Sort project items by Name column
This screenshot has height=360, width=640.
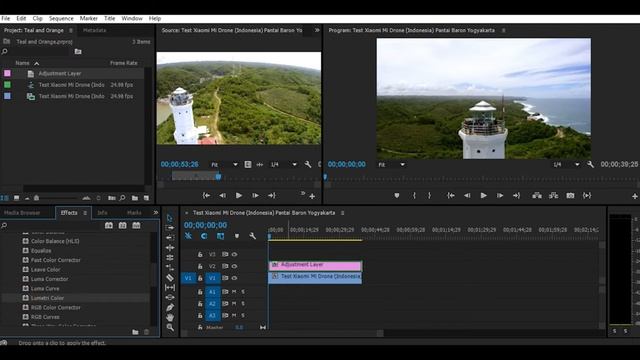coord(22,63)
